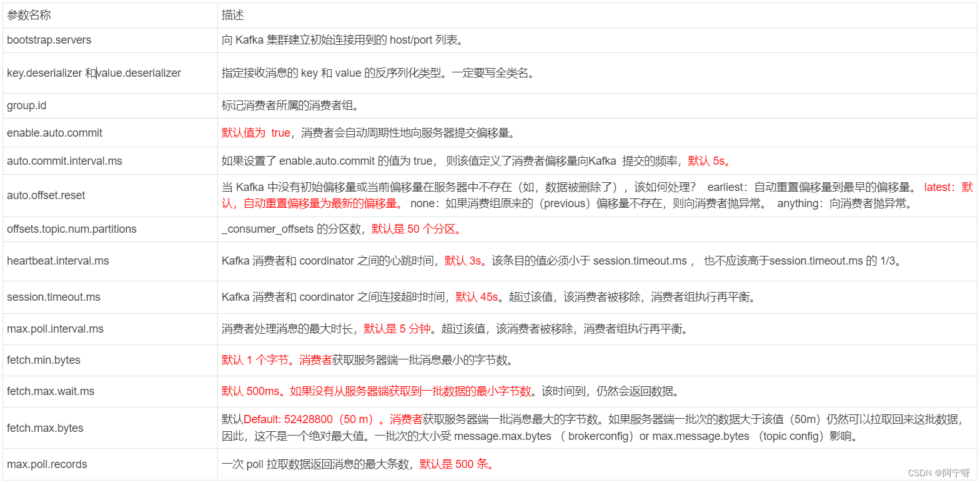The image size is (980, 483).
Task: Click the text none: 如果消费组原来的 (previous) 偏移量不存在
Action: point(537,203)
